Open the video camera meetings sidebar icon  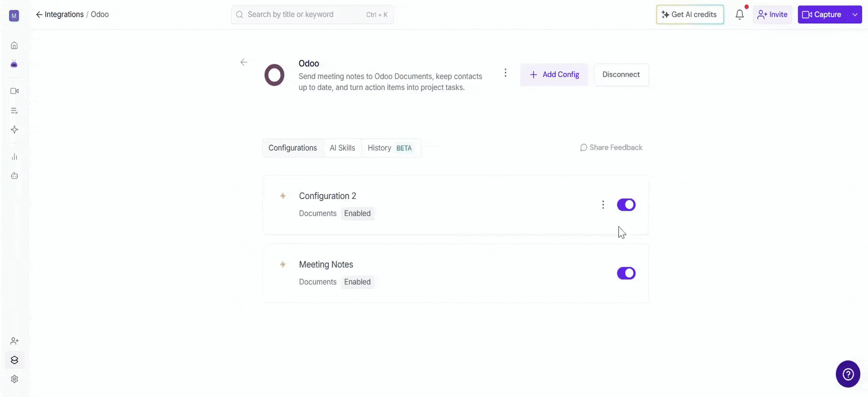(14, 91)
